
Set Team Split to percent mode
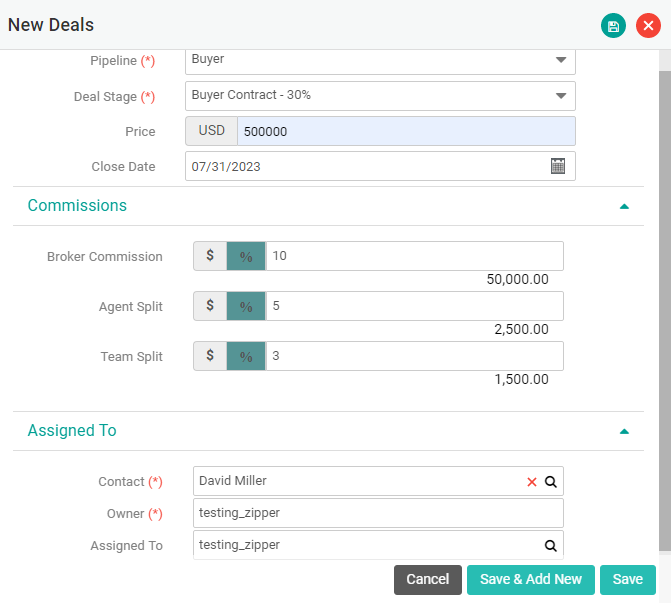click(x=246, y=356)
